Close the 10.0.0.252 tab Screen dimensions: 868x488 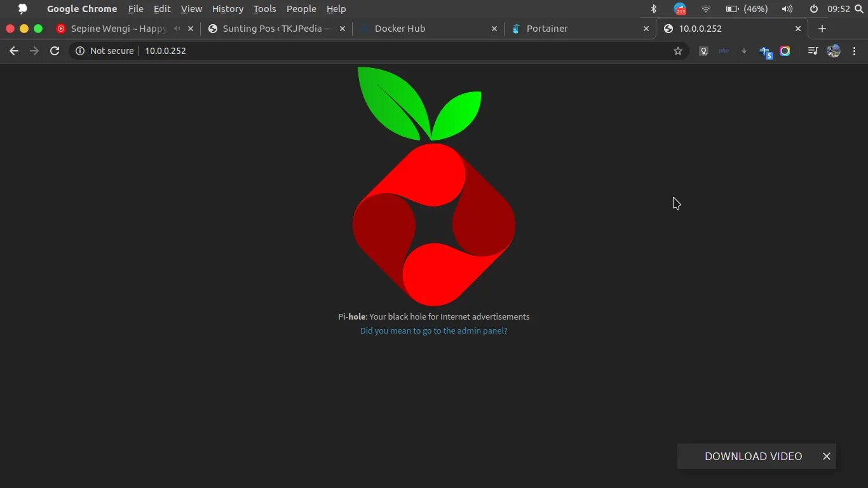click(x=798, y=29)
